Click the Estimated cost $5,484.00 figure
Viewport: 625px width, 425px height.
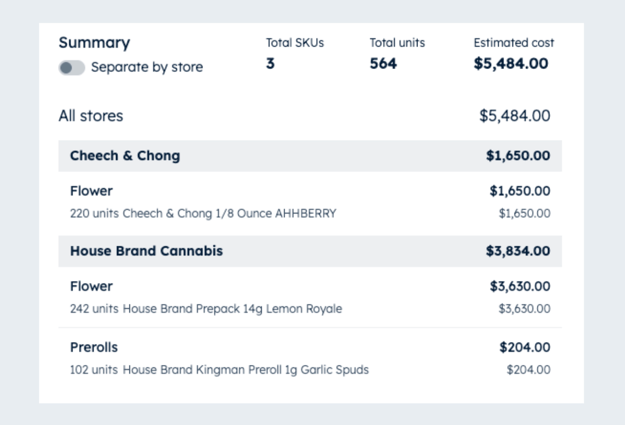pyautogui.click(x=511, y=63)
